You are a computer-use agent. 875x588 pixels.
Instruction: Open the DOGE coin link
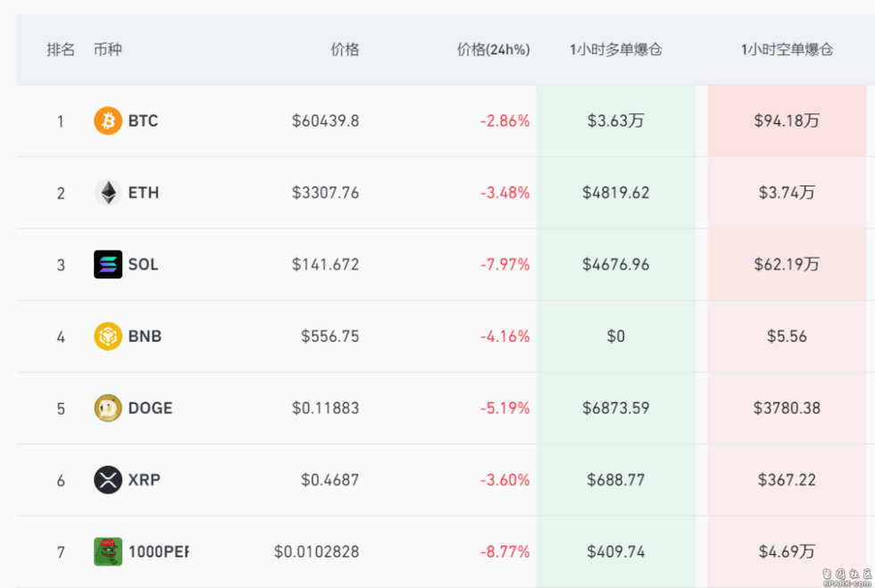click(150, 409)
